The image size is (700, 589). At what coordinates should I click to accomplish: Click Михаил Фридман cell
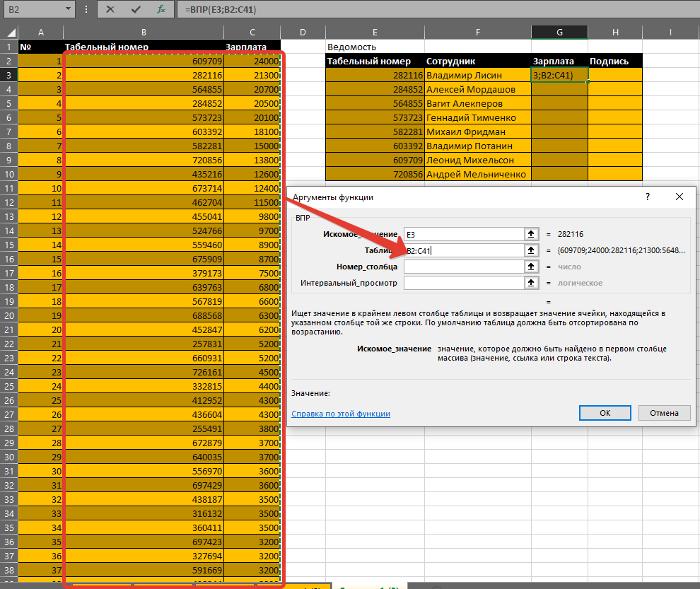[x=478, y=132]
